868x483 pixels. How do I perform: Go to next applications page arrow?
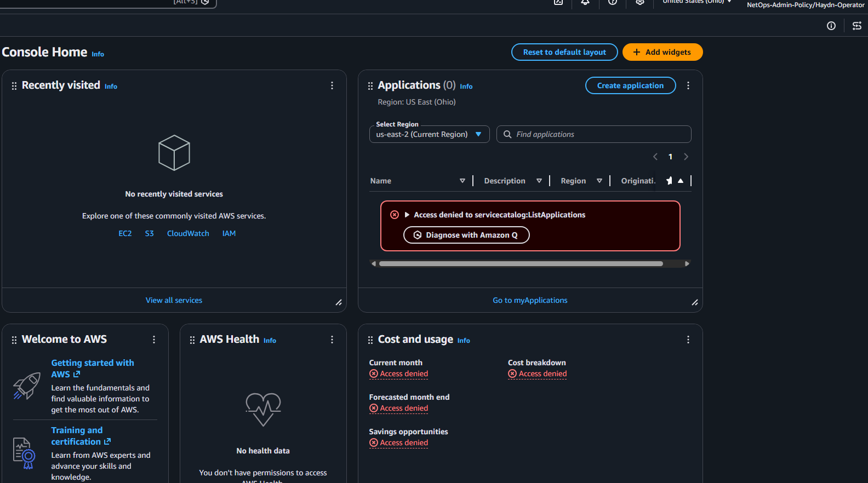pyautogui.click(x=686, y=157)
